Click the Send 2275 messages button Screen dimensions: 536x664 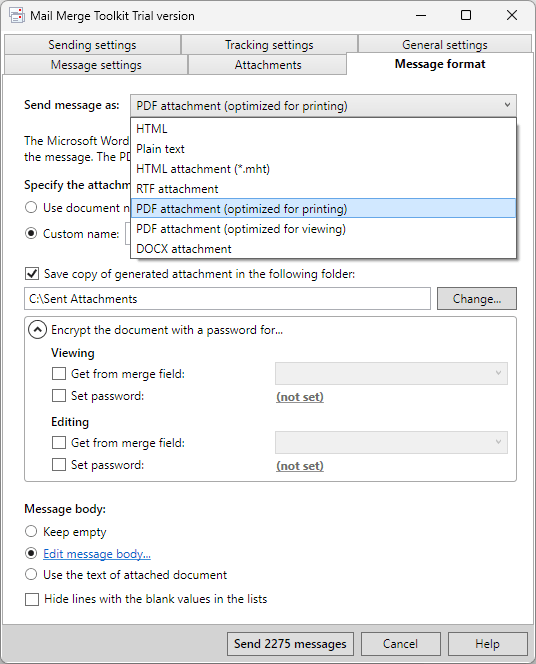click(290, 644)
